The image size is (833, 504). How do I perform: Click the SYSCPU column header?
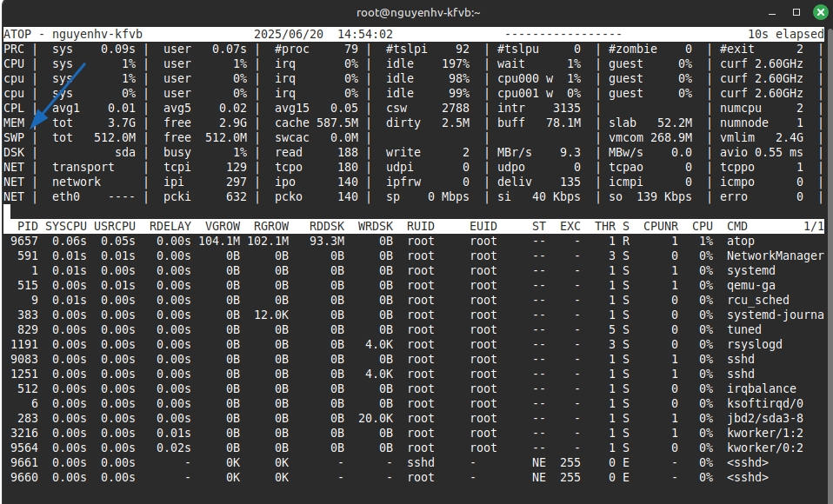coord(65,227)
